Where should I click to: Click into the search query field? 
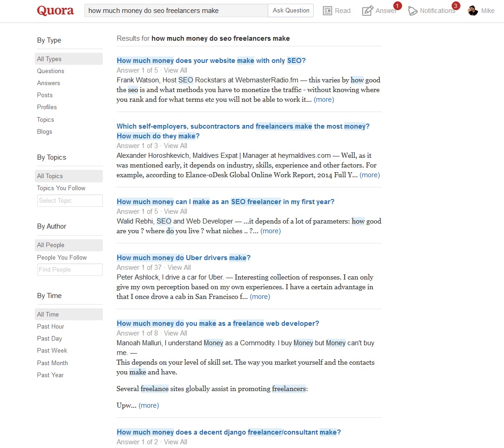(x=176, y=11)
